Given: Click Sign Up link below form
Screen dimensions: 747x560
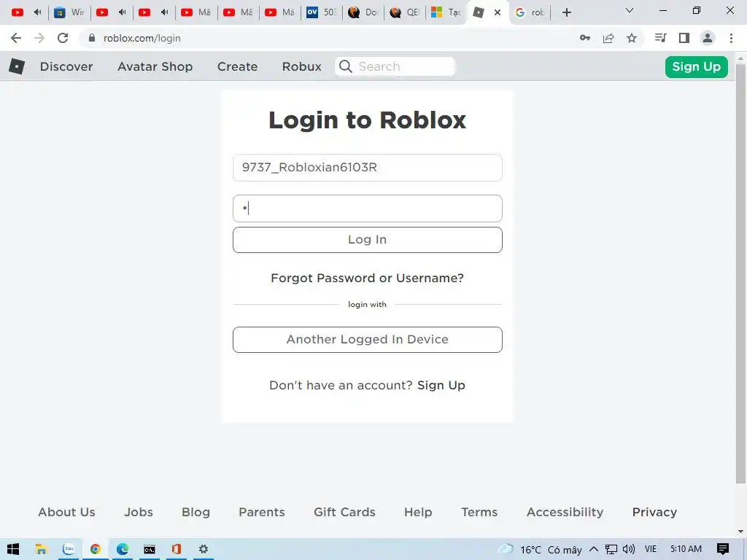Looking at the screenshot, I should 441,385.
